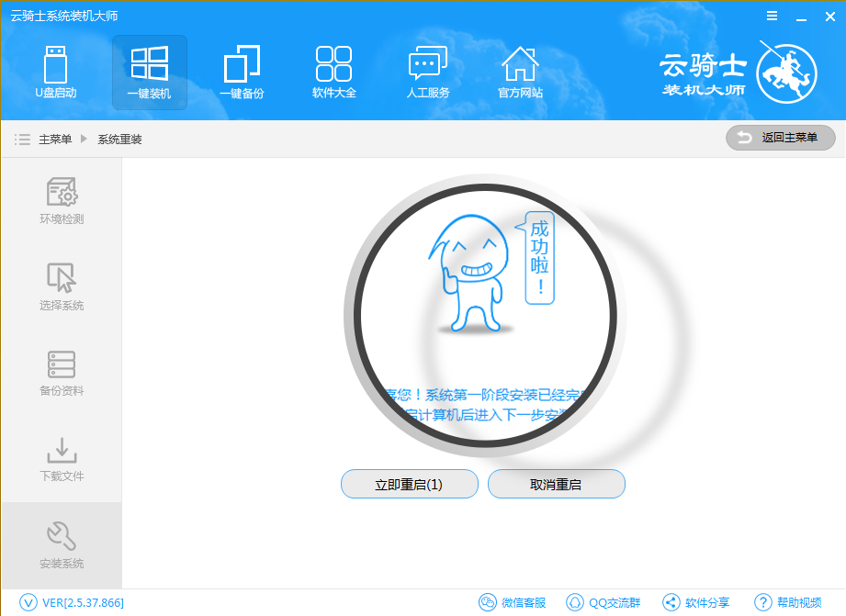Click 软件分享 software share link
The width and height of the screenshot is (846, 616).
[x=696, y=602]
